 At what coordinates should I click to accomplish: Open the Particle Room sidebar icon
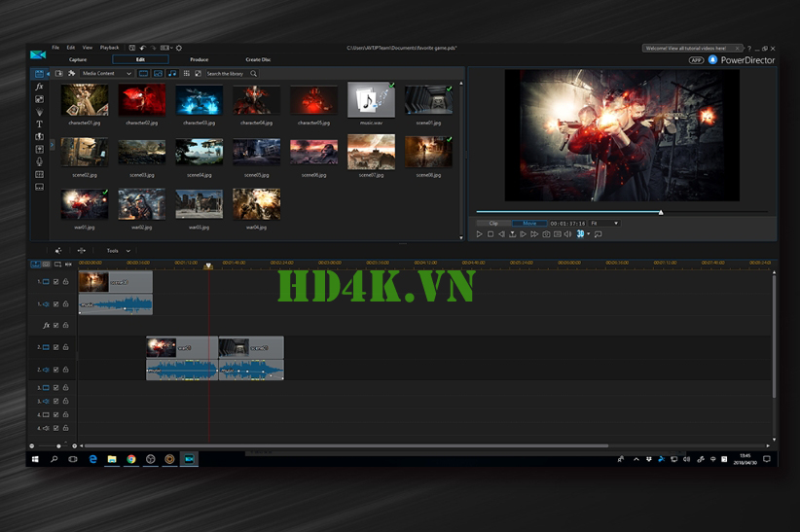(39, 112)
